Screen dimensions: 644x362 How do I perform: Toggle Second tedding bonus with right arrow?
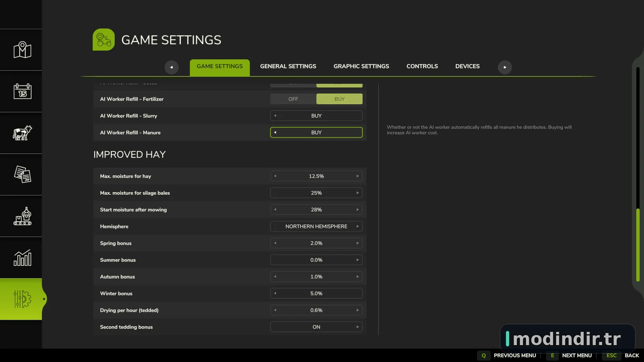click(357, 327)
